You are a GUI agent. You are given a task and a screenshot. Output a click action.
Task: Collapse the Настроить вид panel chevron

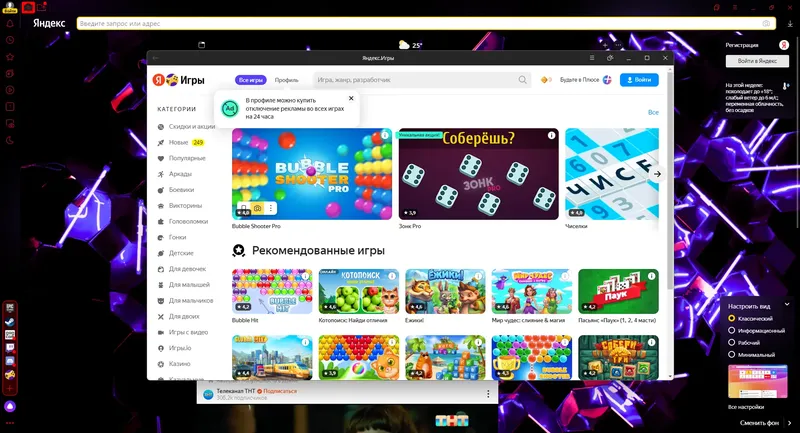(x=787, y=304)
